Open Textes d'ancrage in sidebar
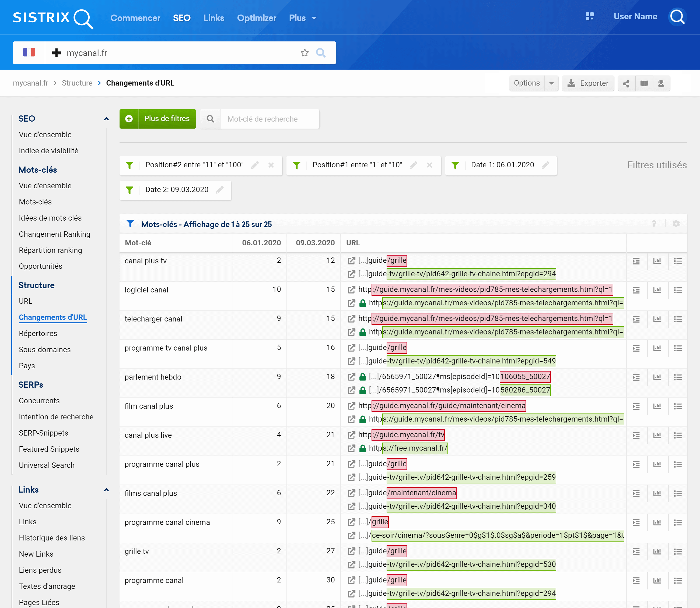Viewport: 700px width, 608px height. pyautogui.click(x=47, y=587)
